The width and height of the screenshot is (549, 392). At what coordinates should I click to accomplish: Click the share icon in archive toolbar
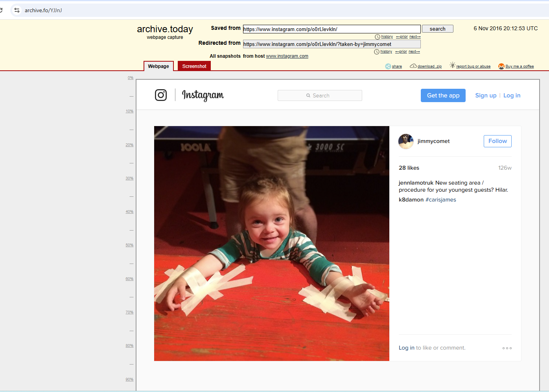[388, 66]
